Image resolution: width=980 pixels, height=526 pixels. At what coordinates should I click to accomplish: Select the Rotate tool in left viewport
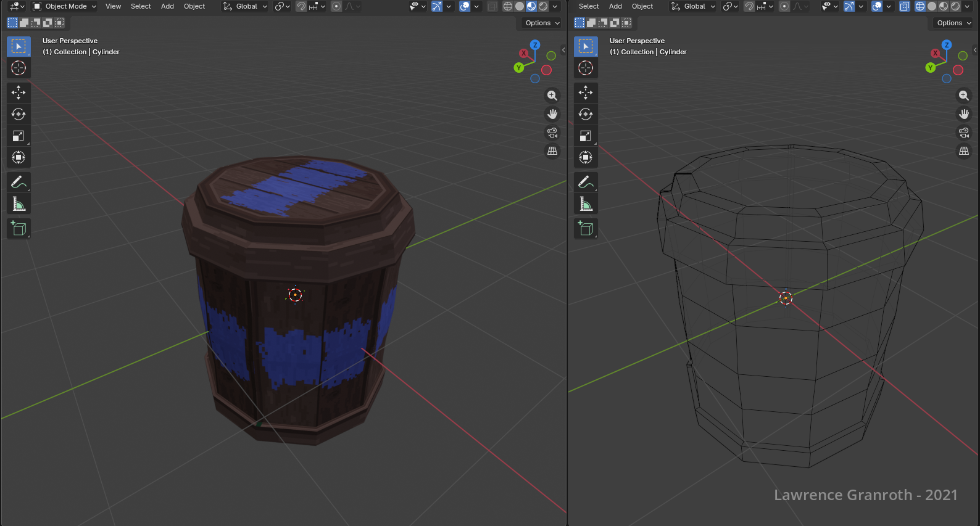(19, 114)
